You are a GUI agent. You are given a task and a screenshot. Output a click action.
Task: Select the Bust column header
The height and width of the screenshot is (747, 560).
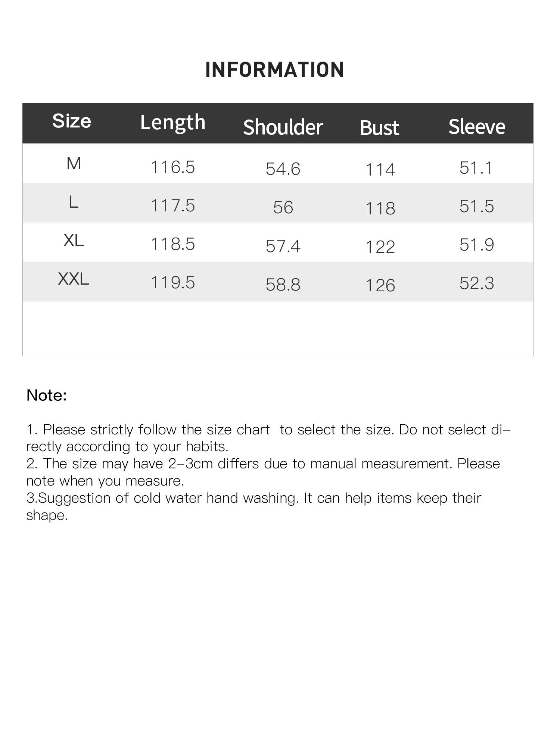click(379, 128)
